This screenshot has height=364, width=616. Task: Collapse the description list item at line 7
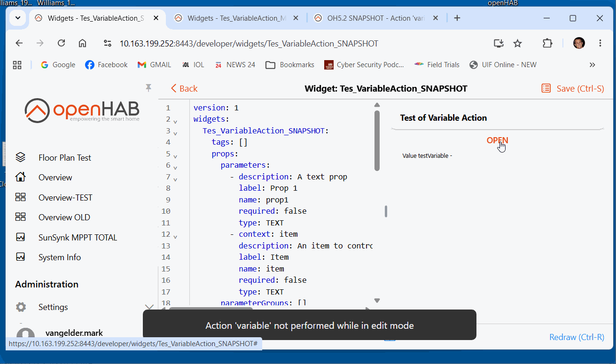[175, 179]
